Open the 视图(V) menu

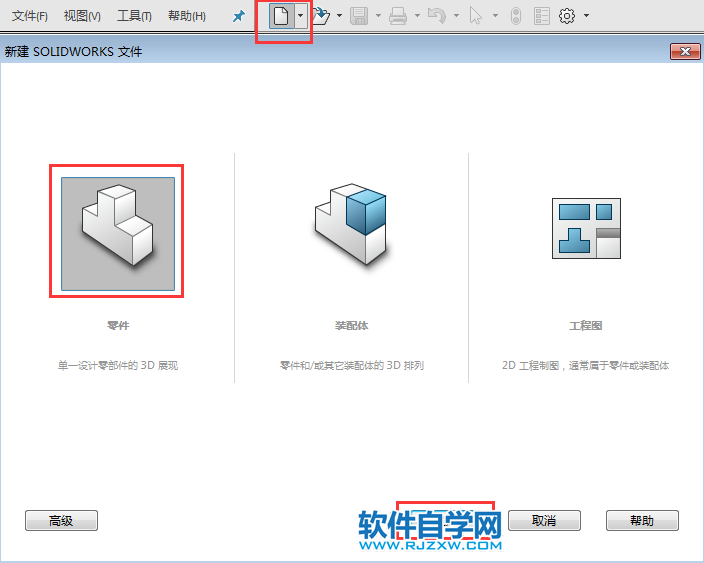click(x=82, y=16)
